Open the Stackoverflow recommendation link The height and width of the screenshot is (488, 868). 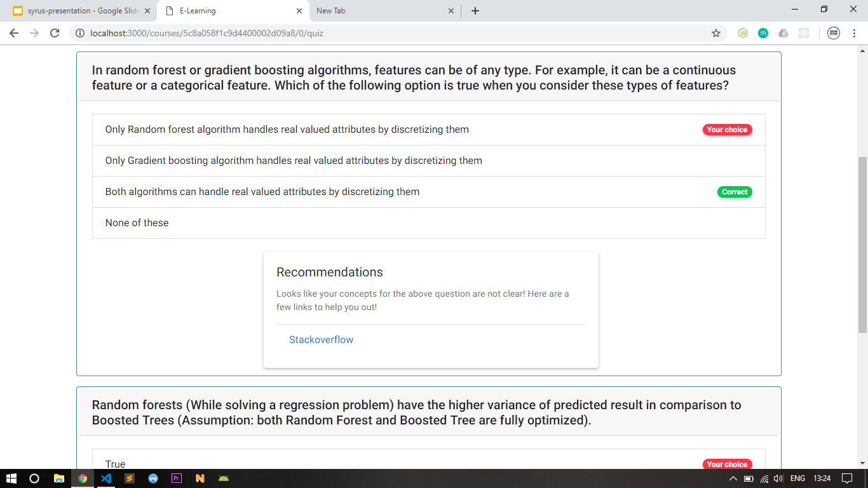pos(321,340)
